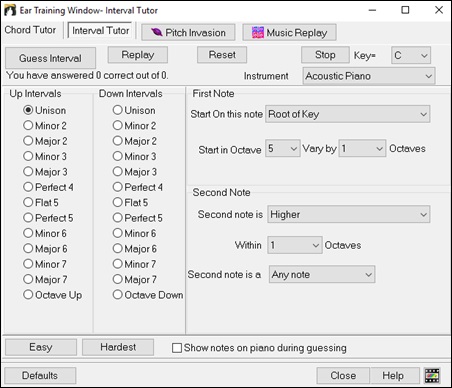
Task: Select Unison under Down Intervals
Action: point(134,110)
